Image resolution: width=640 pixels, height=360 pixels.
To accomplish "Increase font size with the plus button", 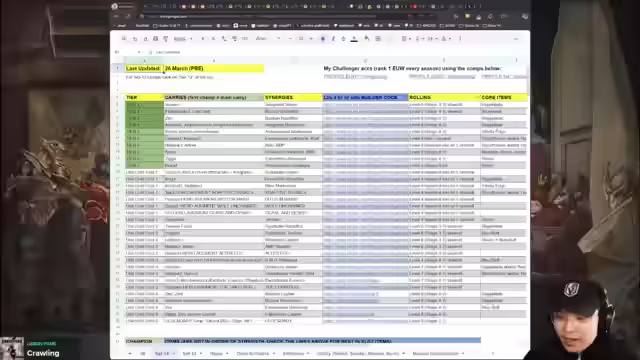I will click(311, 39).
